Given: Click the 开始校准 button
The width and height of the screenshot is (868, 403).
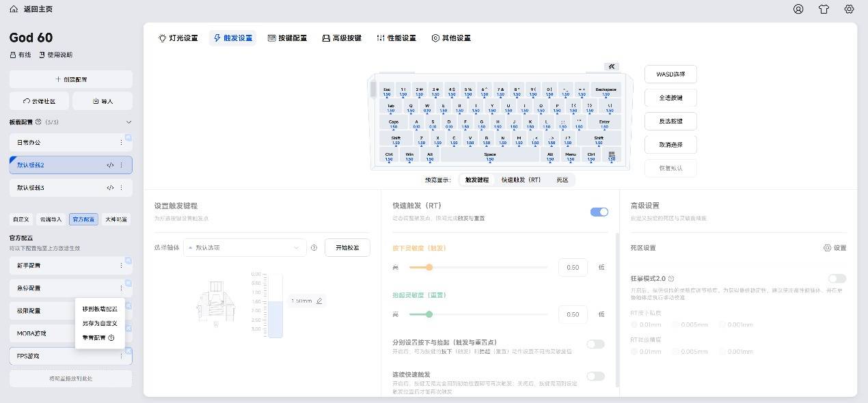Looking at the screenshot, I should tap(347, 248).
